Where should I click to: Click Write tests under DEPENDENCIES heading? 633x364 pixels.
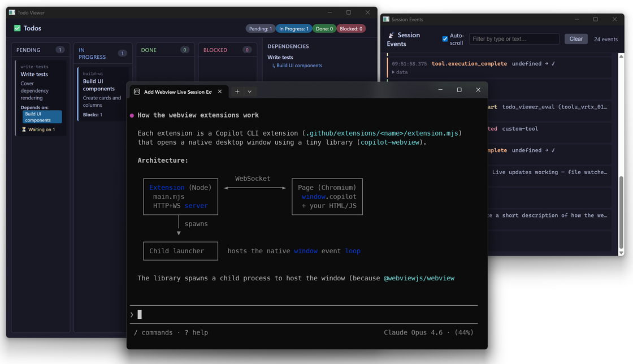point(280,57)
